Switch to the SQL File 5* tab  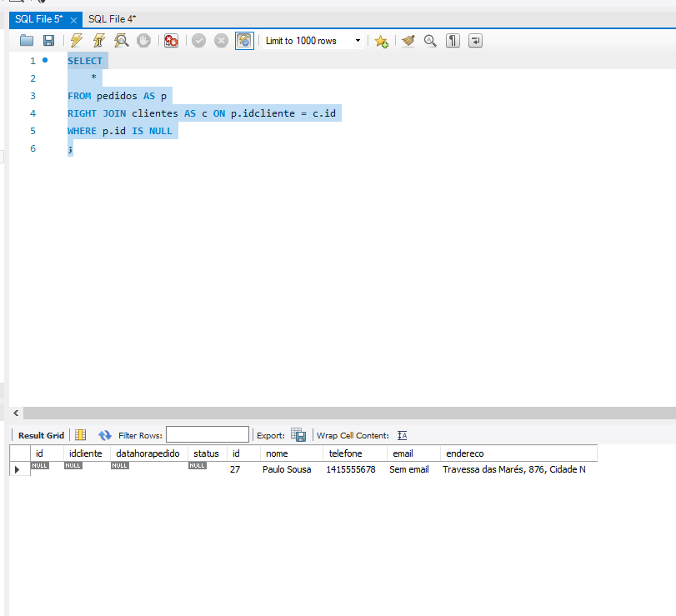pyautogui.click(x=39, y=19)
